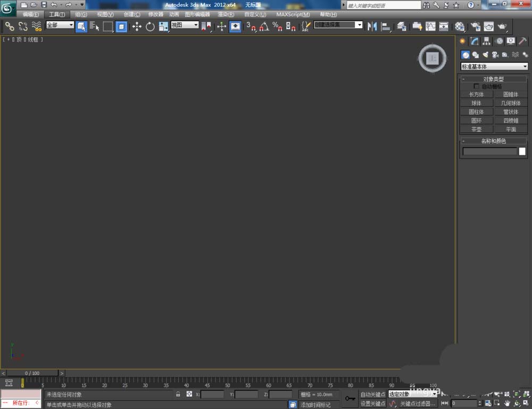Open the 全部 selection filter dropdown
The width and height of the screenshot is (532, 409).
point(60,25)
